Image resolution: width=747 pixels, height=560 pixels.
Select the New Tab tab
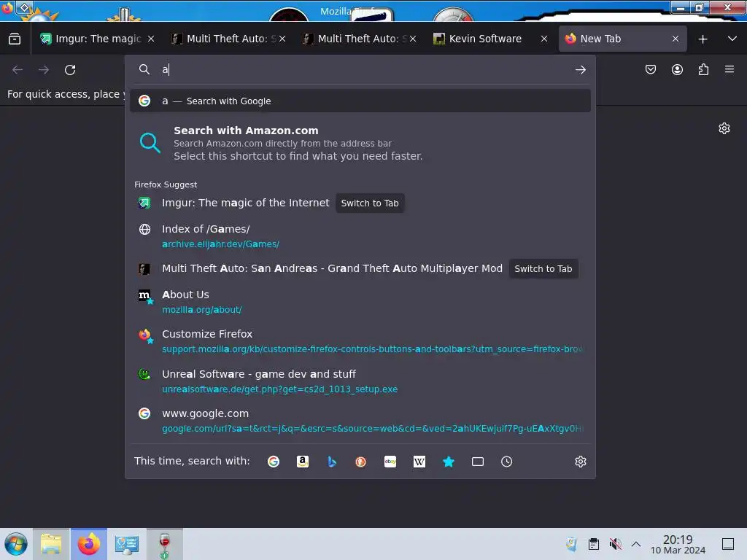click(622, 39)
